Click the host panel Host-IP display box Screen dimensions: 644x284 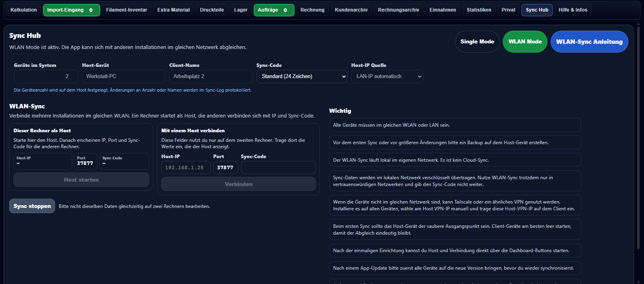43,161
